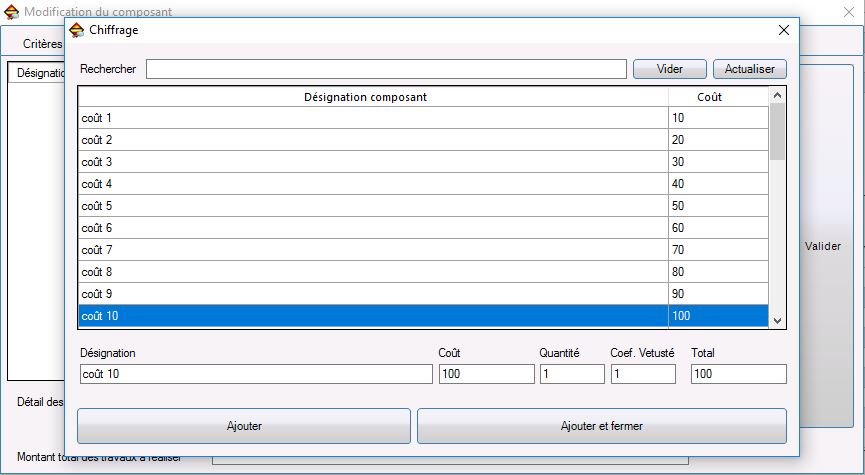The width and height of the screenshot is (865, 475).
Task: Click Ajouter et fermer button
Action: (602, 426)
